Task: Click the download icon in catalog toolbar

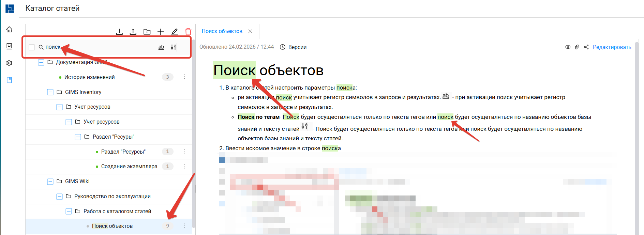Action: click(119, 32)
